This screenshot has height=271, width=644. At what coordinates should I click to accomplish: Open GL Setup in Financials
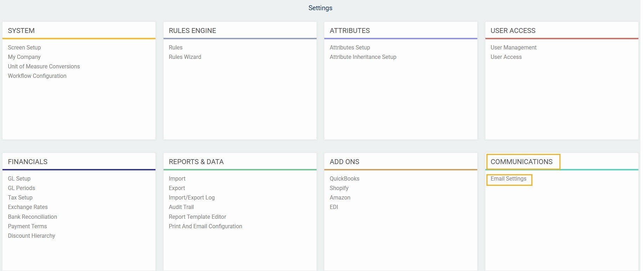click(19, 178)
